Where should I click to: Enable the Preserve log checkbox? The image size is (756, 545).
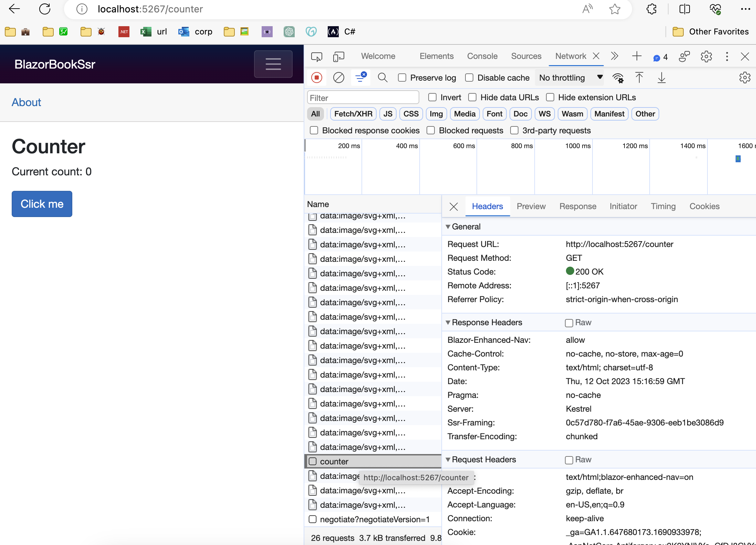pyautogui.click(x=402, y=78)
